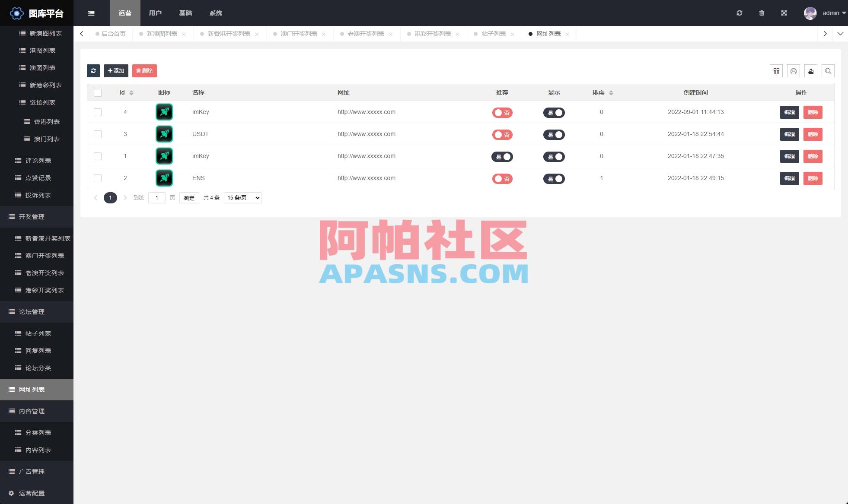Image resolution: width=848 pixels, height=504 pixels.
Task: Click the refresh icon above the table
Action: point(93,70)
